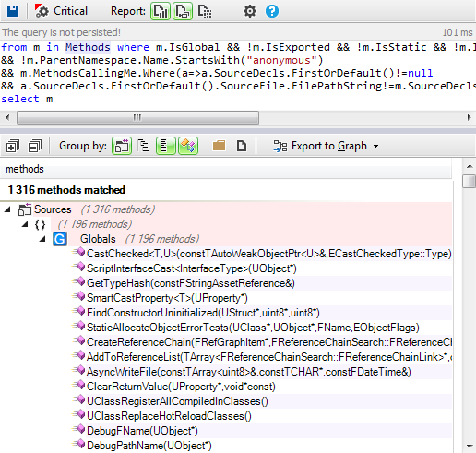The height and width of the screenshot is (453, 476).
Task: Open the Export to Graph dropdown
Action: coord(326,146)
